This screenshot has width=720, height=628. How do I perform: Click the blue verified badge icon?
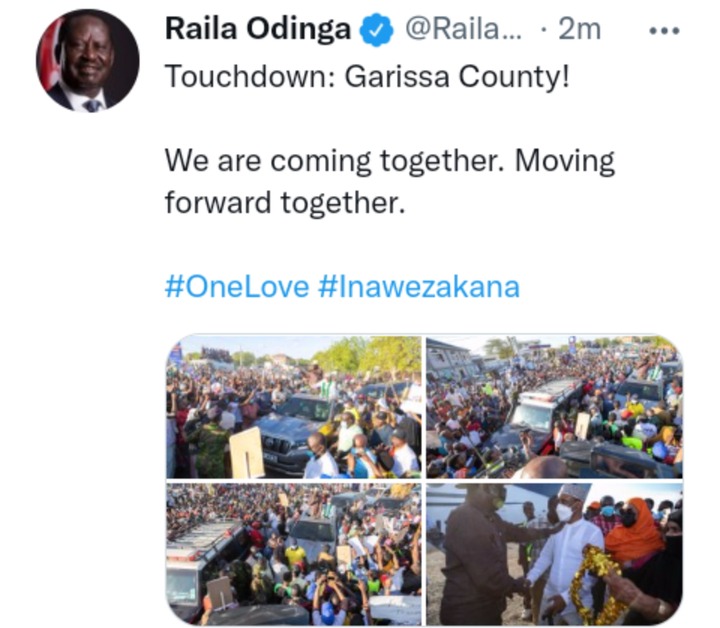tap(376, 30)
